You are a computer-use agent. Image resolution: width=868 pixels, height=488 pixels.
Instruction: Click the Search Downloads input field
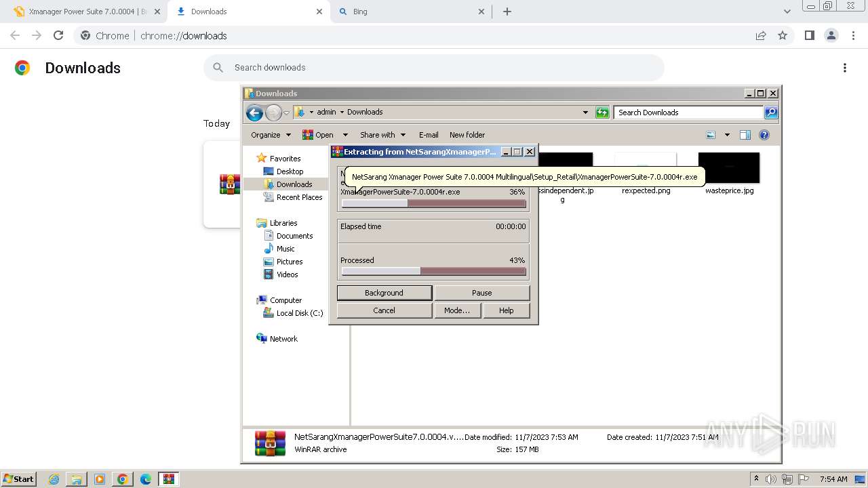(x=688, y=113)
